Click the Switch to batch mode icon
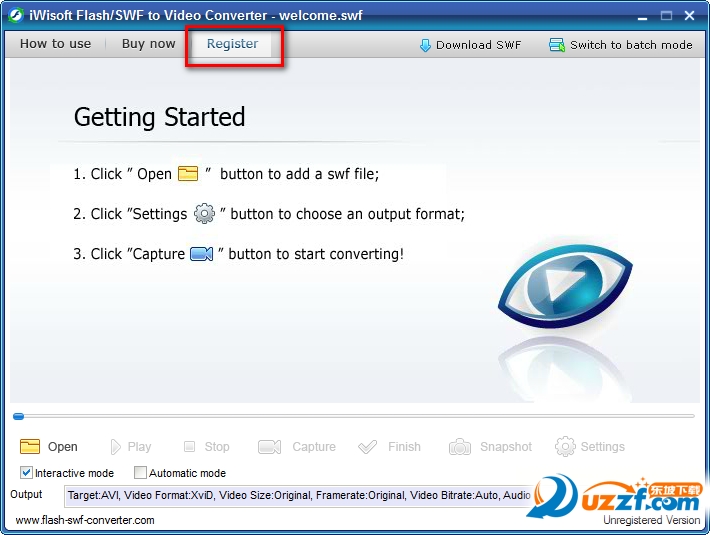The height and width of the screenshot is (535, 710). tap(556, 45)
